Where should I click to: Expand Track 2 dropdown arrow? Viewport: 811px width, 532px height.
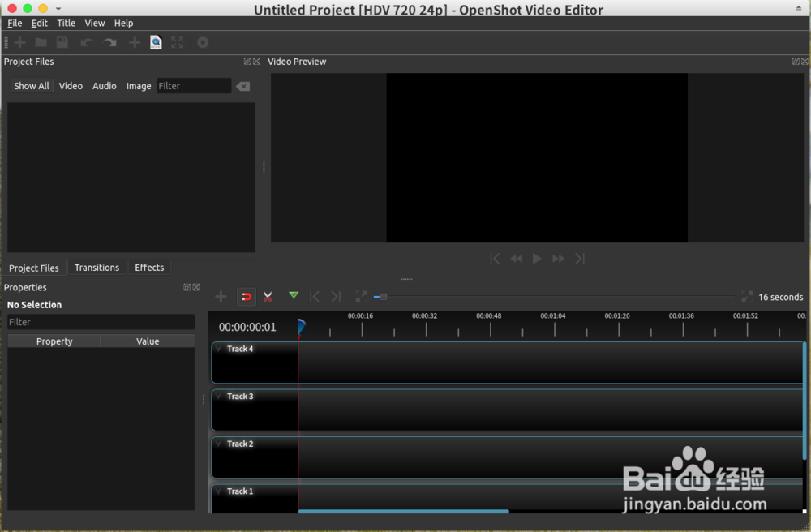click(219, 444)
